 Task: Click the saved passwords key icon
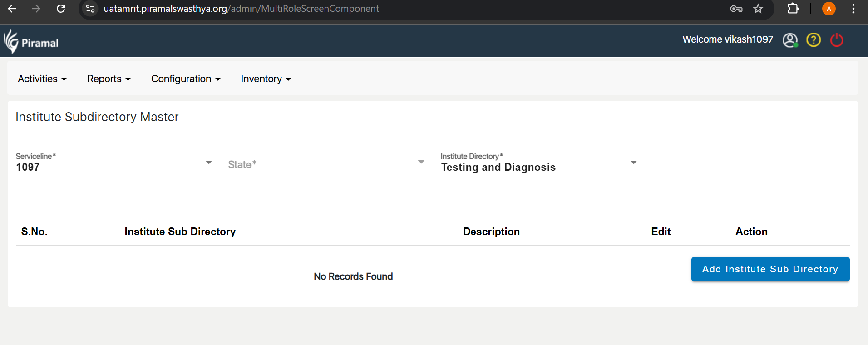(x=736, y=9)
